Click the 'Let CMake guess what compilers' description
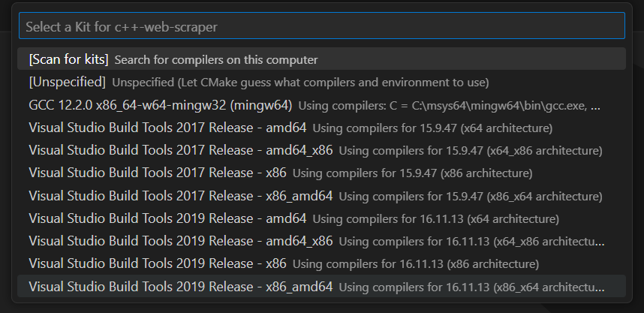The image size is (644, 313). point(300,82)
